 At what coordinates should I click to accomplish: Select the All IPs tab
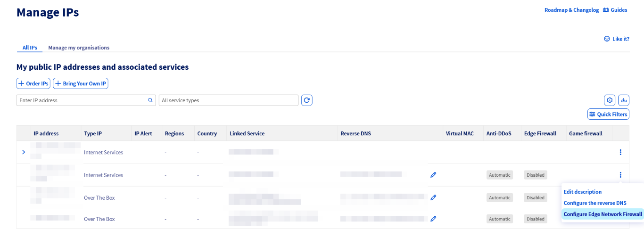pyautogui.click(x=30, y=48)
